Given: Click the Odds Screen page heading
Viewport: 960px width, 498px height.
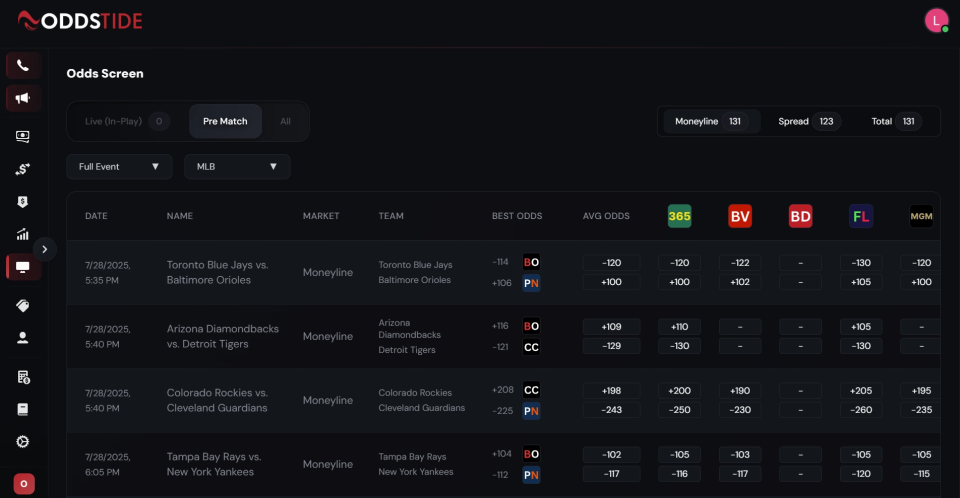Looking at the screenshot, I should point(105,74).
